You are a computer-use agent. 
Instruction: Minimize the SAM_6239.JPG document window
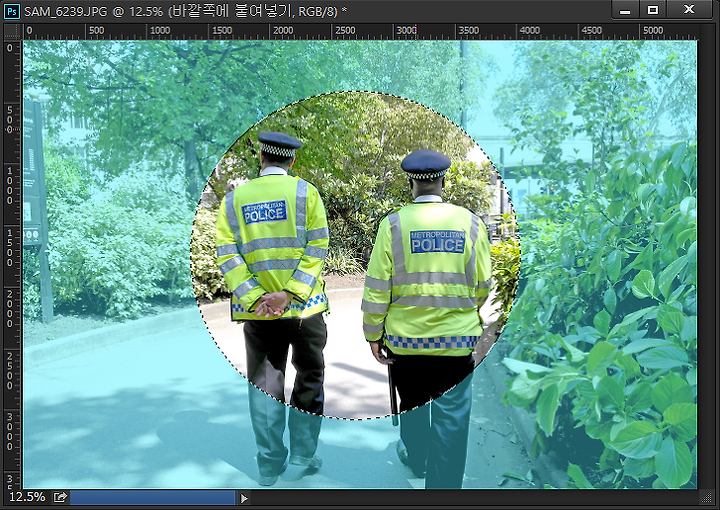625,10
